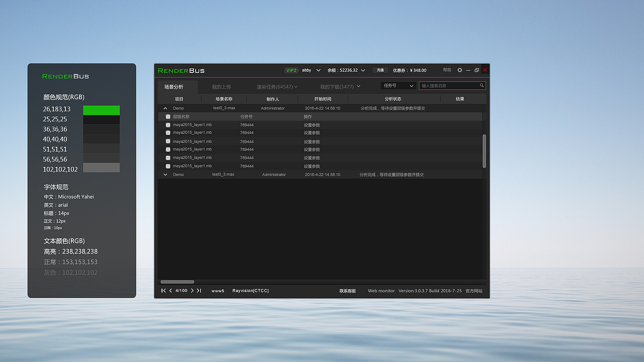Tick the checkbox beside task 789444 in row three
This screenshot has width=644, height=362.
coord(168,141)
